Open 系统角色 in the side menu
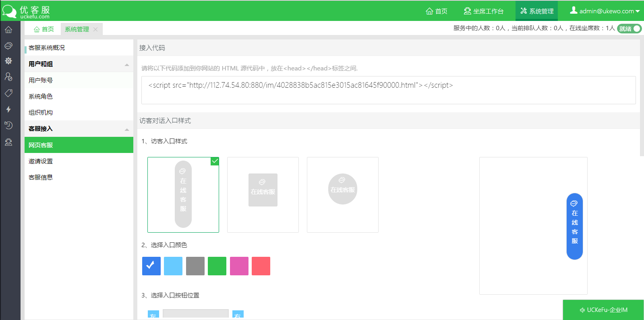 [79, 96]
